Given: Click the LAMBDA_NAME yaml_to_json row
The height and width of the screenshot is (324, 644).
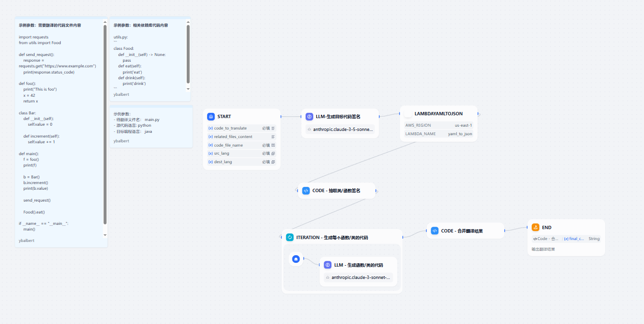Looking at the screenshot, I should (x=438, y=134).
